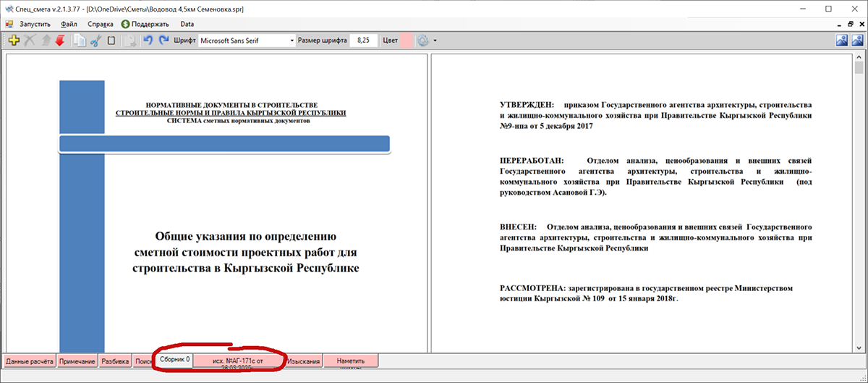The height and width of the screenshot is (383, 868).
Task: Expand the gear settings dropdown arrow
Action: (435, 41)
